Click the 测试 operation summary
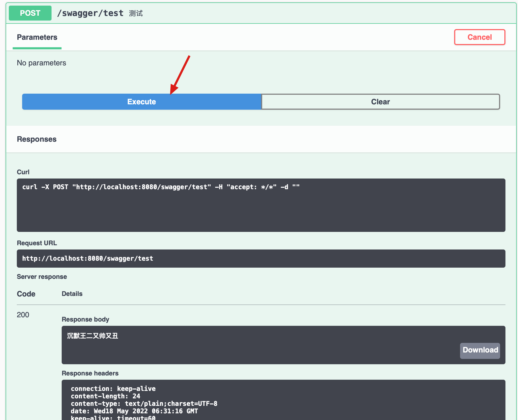 point(136,13)
